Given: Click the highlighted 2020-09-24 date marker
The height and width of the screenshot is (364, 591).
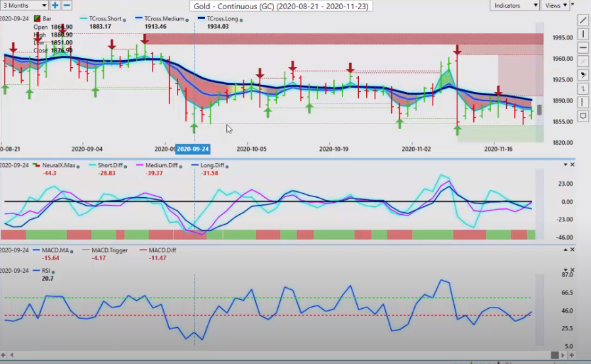Looking at the screenshot, I should click(x=193, y=149).
